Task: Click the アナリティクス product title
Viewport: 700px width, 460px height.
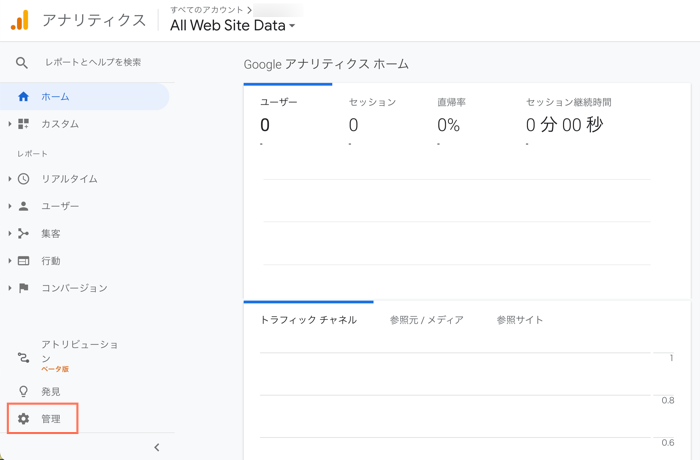Action: coord(94,20)
